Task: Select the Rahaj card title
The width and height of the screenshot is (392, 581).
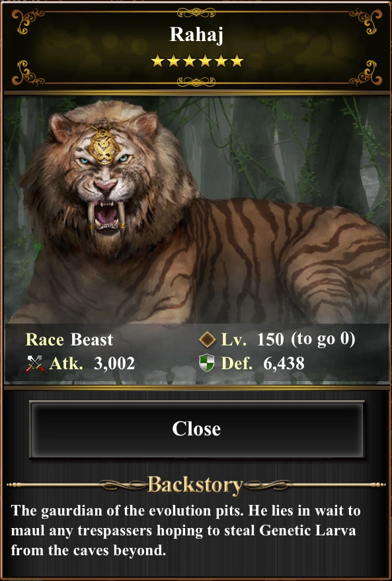Action: 196,34
